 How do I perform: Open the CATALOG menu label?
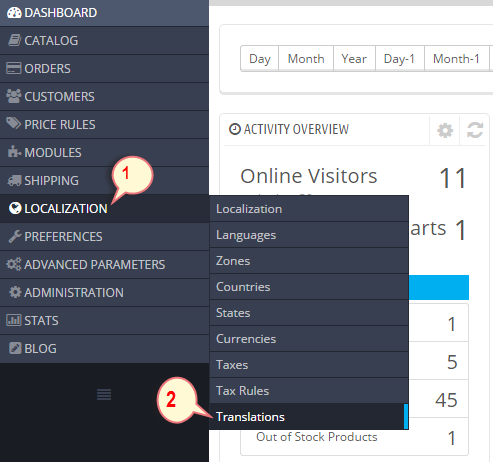[51, 41]
